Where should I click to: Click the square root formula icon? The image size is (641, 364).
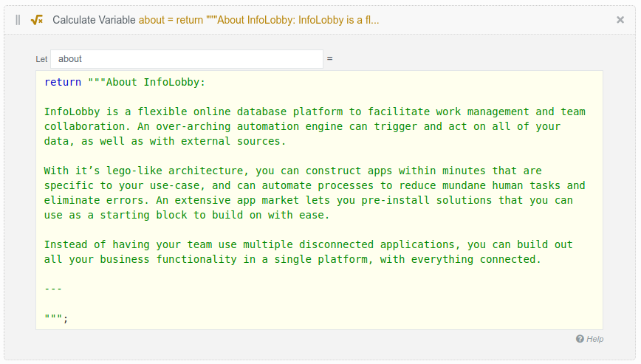[x=37, y=20]
